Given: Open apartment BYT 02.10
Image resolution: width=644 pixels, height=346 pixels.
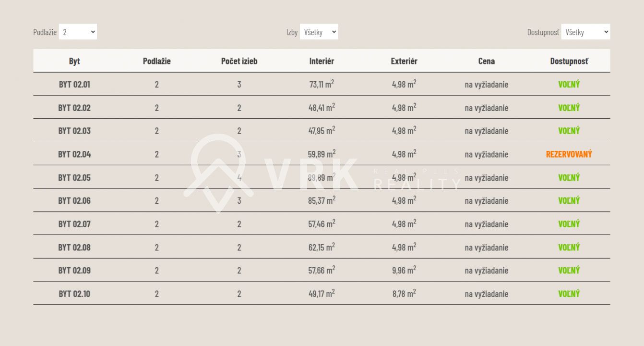Looking at the screenshot, I should tap(74, 294).
